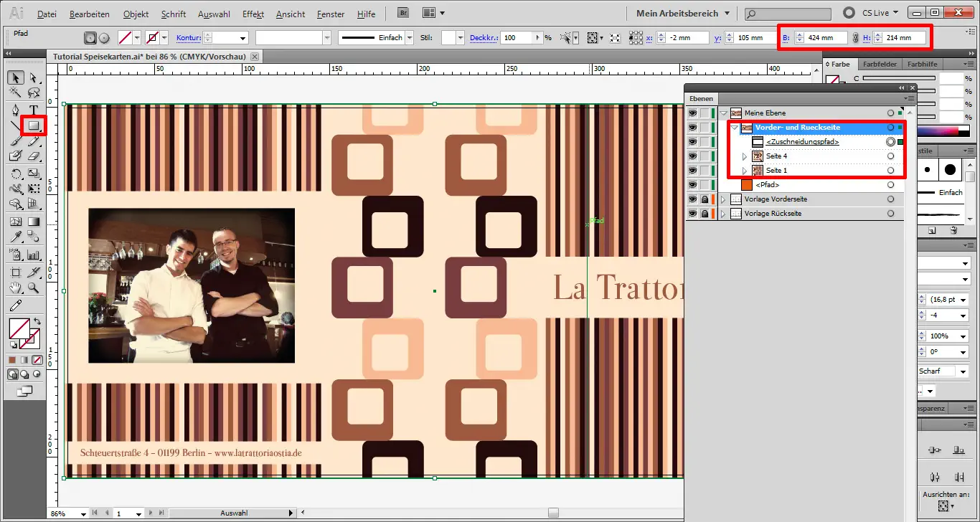
Task: Open the Fenster menu
Action: (330, 14)
